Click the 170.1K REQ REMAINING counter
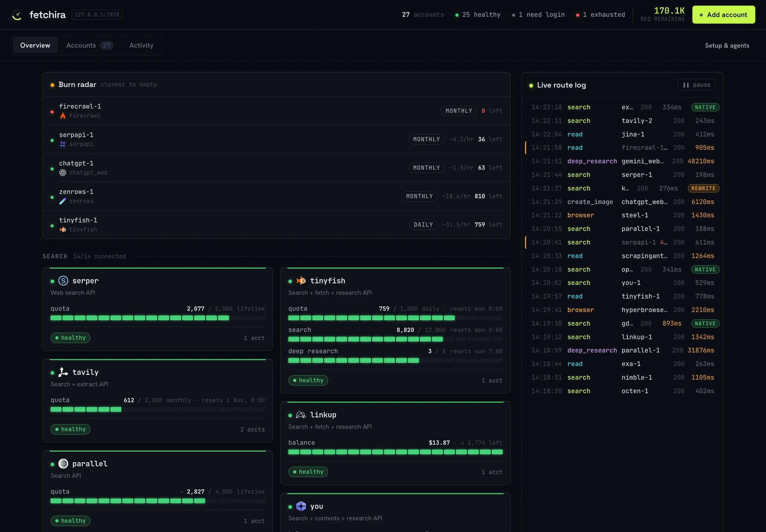 click(x=662, y=14)
